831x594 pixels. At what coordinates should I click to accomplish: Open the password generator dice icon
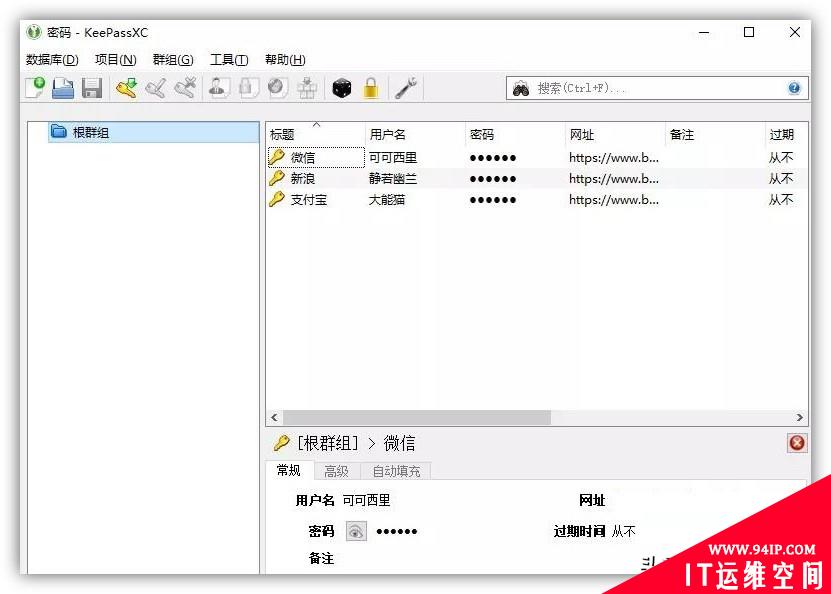coord(341,88)
